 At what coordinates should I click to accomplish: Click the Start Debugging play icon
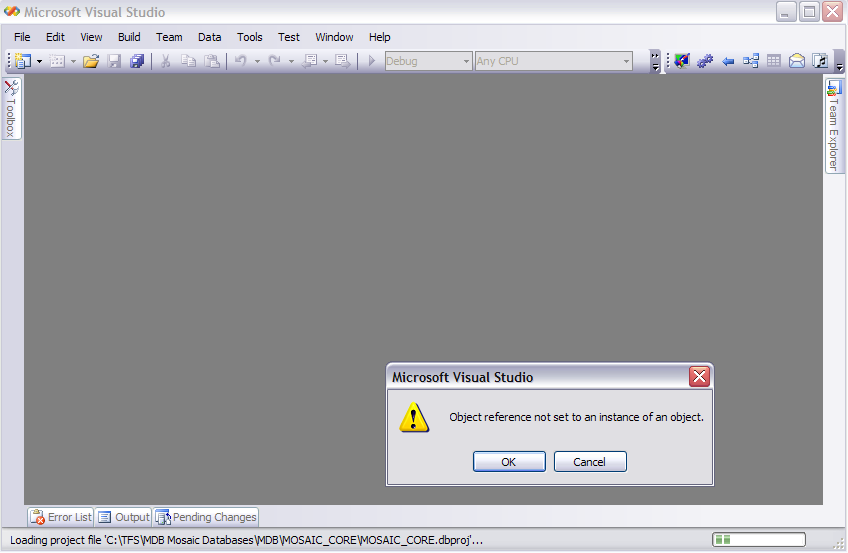click(x=372, y=61)
